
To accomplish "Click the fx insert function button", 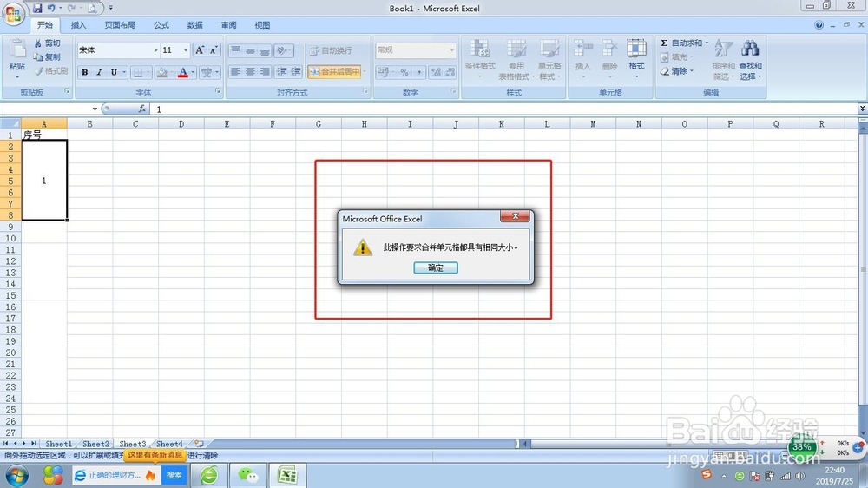I will tap(142, 109).
